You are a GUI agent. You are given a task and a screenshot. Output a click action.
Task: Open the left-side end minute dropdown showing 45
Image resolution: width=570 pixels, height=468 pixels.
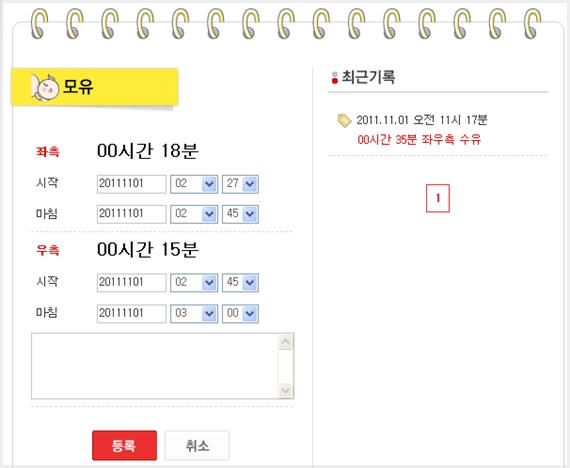(x=240, y=214)
